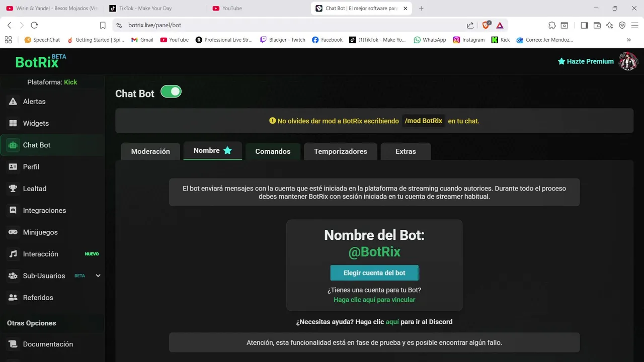The height and width of the screenshot is (362, 644).
Task: Click the Kick platform label
Action: 70,82
